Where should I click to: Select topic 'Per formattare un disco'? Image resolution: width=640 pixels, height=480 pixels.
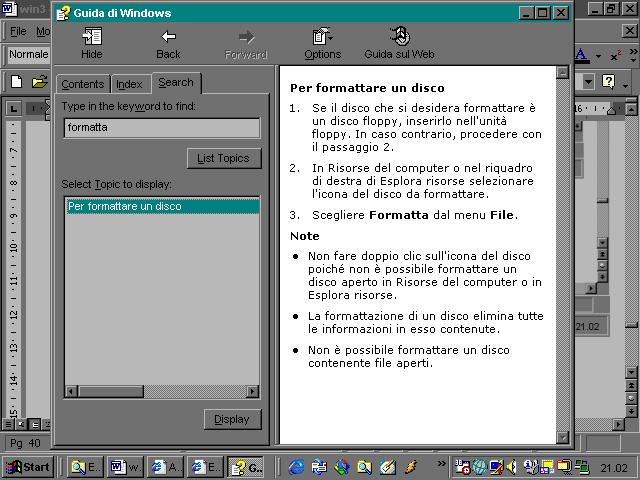[x=162, y=206]
